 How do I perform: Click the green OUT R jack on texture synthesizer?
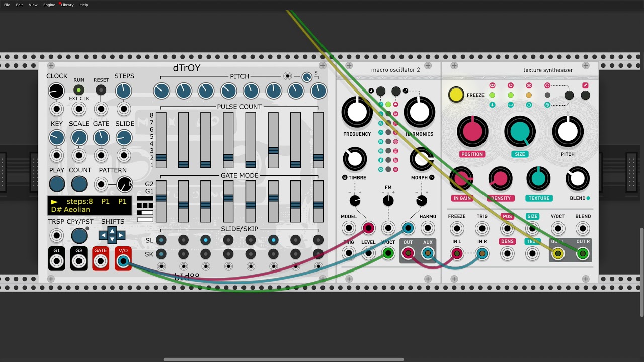(x=583, y=254)
